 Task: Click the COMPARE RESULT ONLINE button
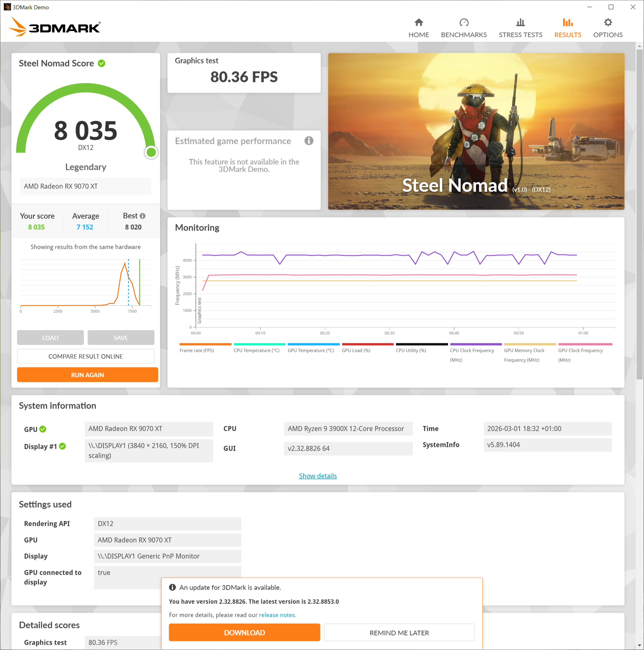(x=85, y=356)
